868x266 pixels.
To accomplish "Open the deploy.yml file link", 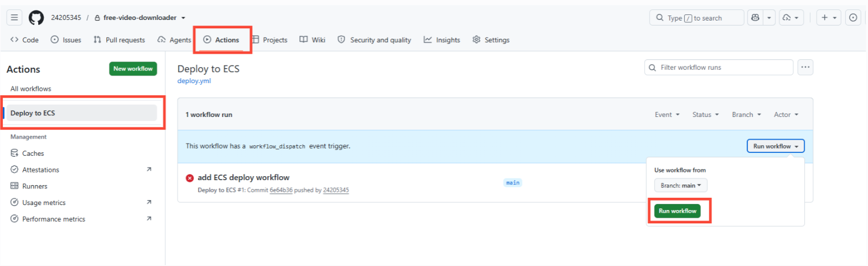I will click(x=194, y=81).
